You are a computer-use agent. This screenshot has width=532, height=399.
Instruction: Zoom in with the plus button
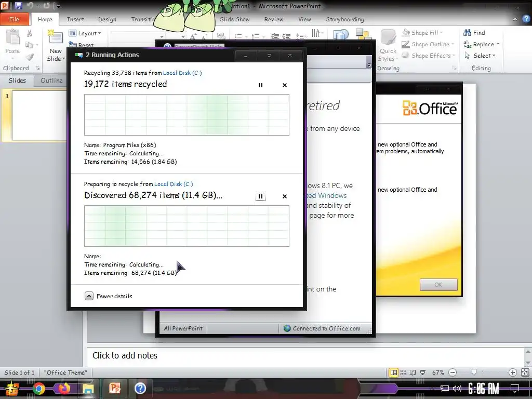(x=512, y=373)
